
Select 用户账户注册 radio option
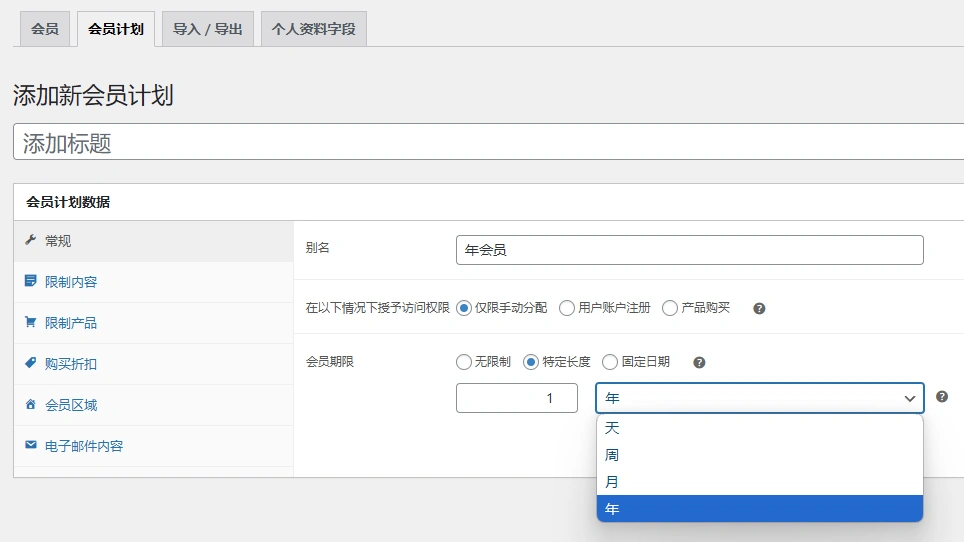point(567,308)
